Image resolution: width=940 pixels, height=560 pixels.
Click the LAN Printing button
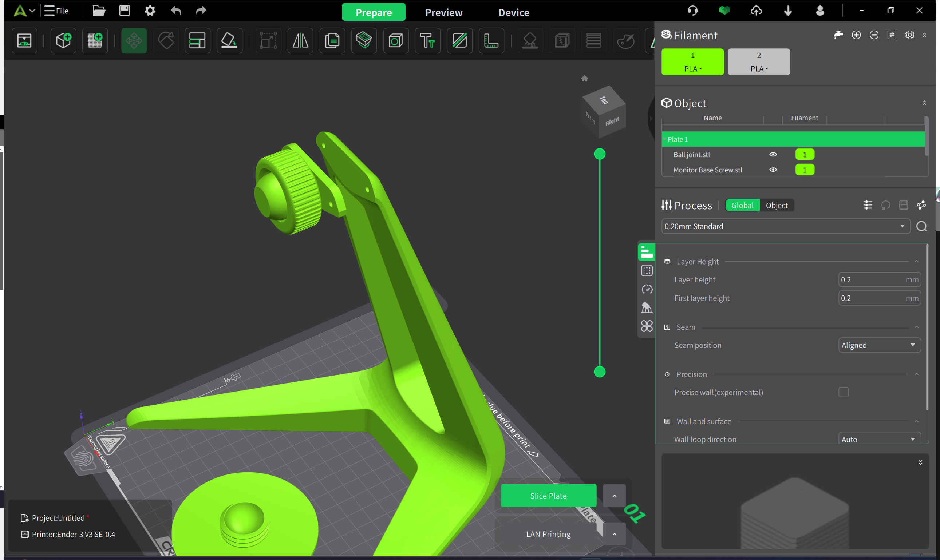[549, 534]
